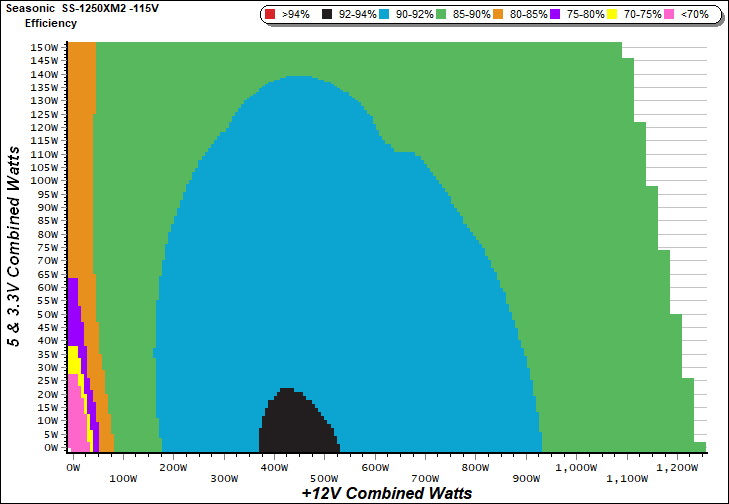Click the 150W label on vertical axis

coord(44,47)
